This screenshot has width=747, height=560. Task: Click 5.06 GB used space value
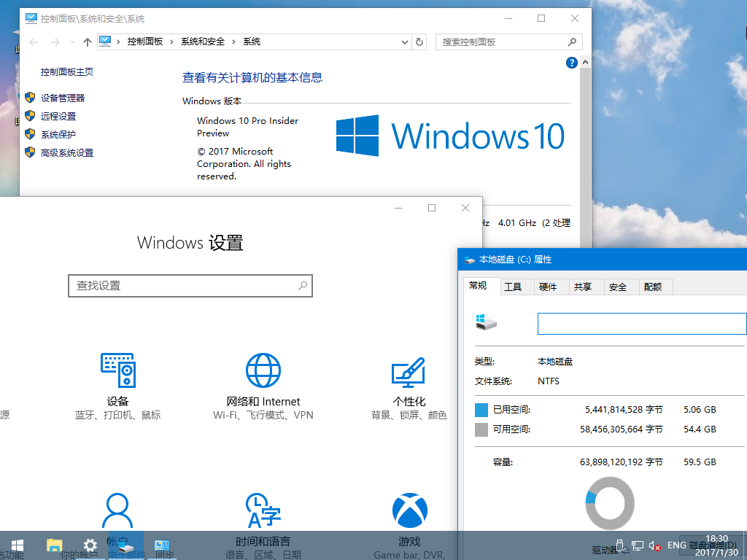pos(700,410)
